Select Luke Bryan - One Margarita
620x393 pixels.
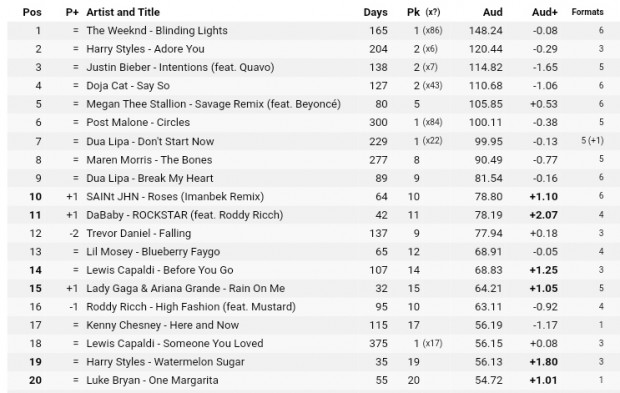coord(152,380)
